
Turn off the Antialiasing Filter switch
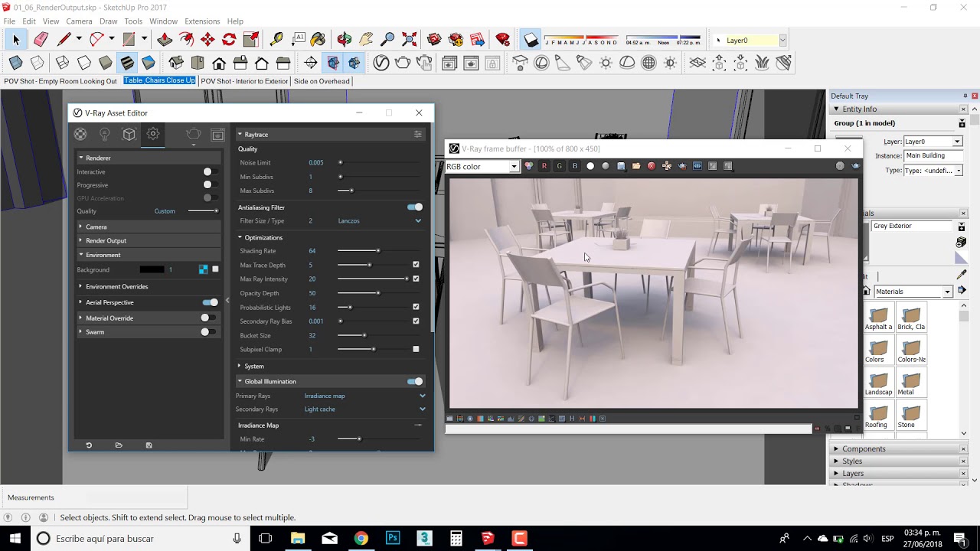coord(414,207)
